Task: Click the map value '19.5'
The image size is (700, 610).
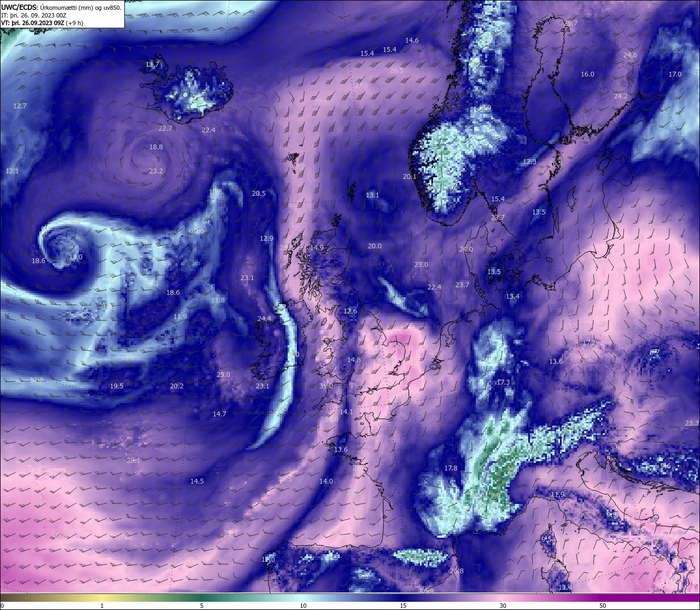Action: (116, 386)
